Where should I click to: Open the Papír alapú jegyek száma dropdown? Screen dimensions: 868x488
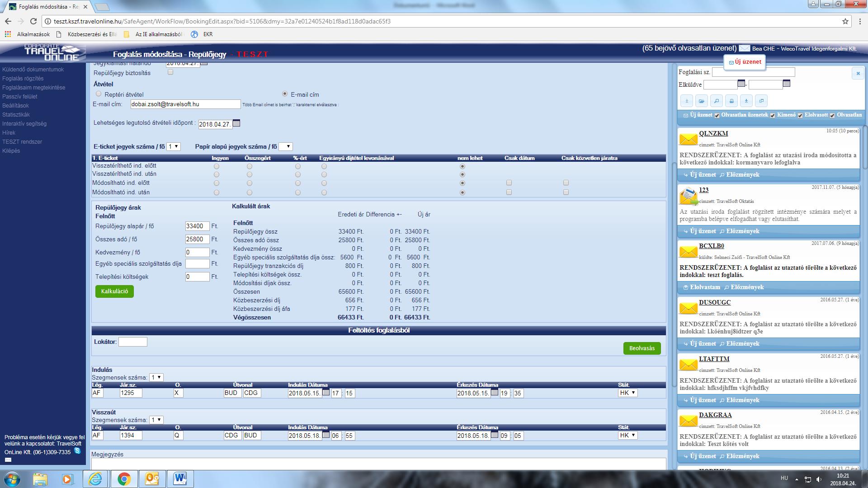pyautogui.click(x=286, y=146)
